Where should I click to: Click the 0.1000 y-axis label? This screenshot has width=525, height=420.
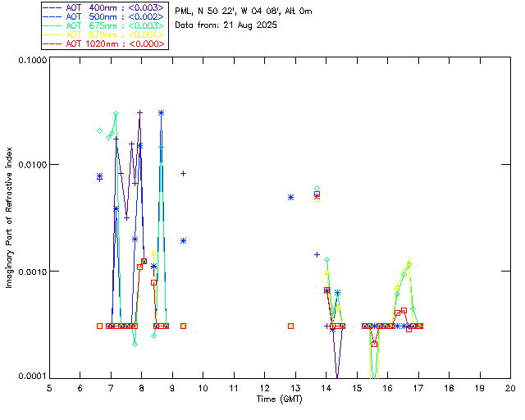point(32,60)
